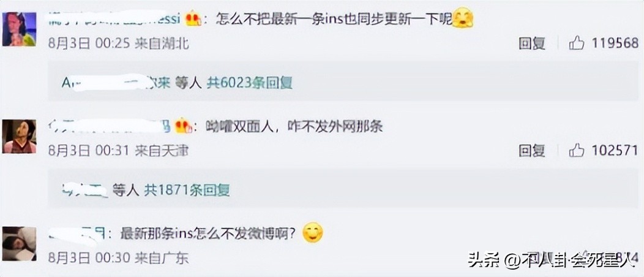Open the third commenter's username
The width and height of the screenshot is (644, 277).
click(x=79, y=234)
